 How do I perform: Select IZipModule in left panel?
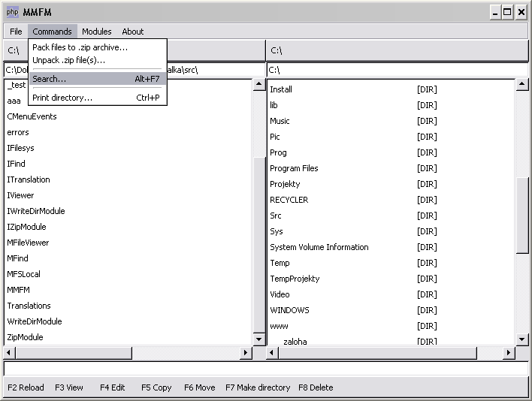(26, 227)
